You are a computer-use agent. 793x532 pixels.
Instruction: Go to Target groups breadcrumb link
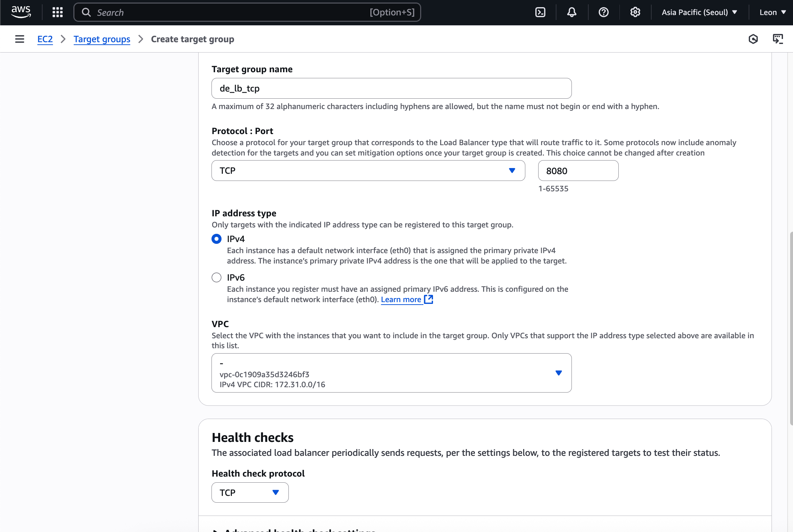click(x=102, y=39)
